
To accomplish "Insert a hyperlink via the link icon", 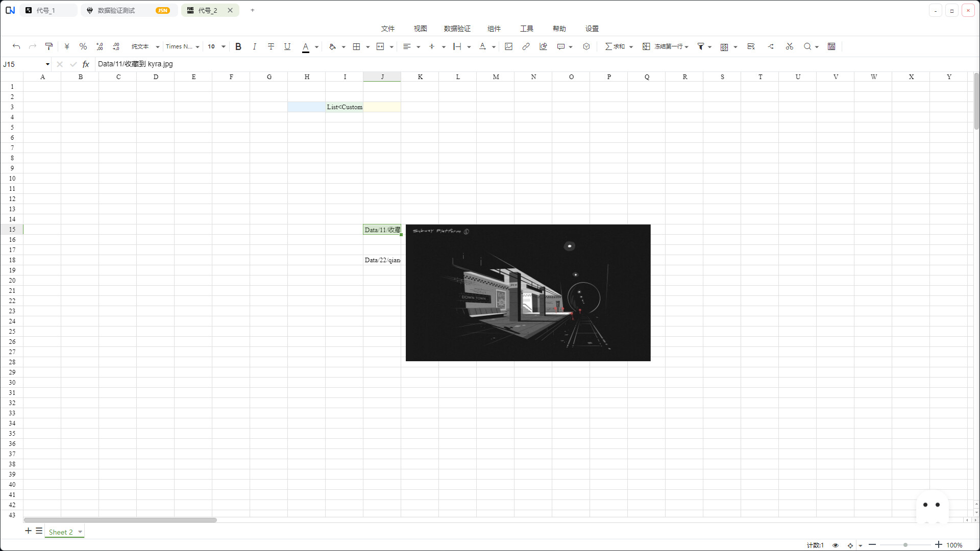I will point(526,46).
